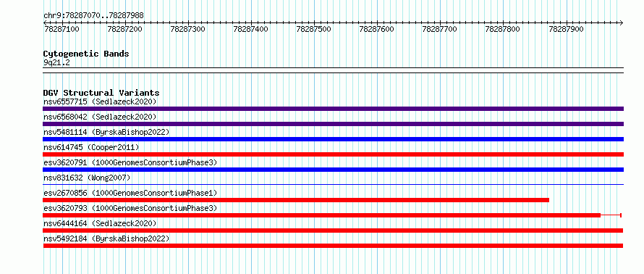This screenshot has width=644, height=274.
Task: Select the esv2670856 shorter red bar
Action: [x=296, y=200]
